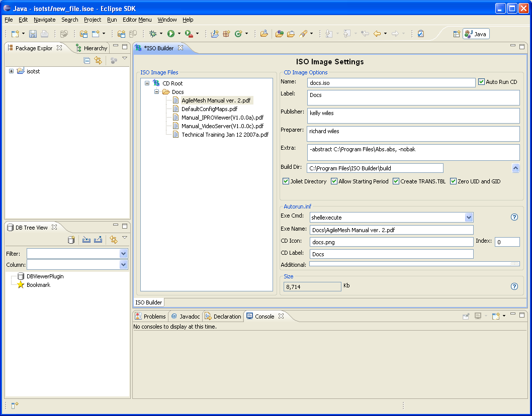
Task: Click the Debug bug icon in toolbar
Action: [153, 34]
